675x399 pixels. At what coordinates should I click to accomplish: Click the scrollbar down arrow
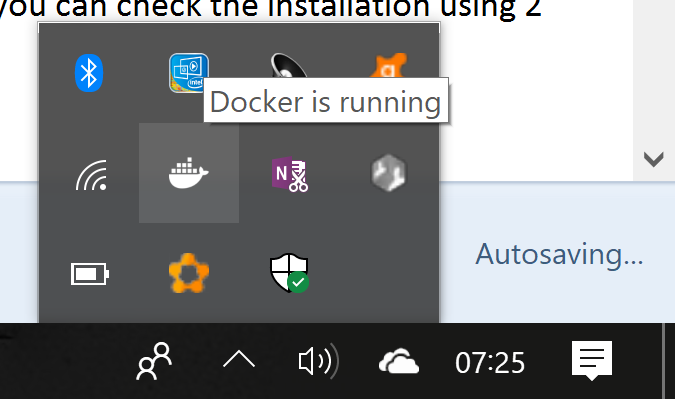pyautogui.click(x=653, y=159)
